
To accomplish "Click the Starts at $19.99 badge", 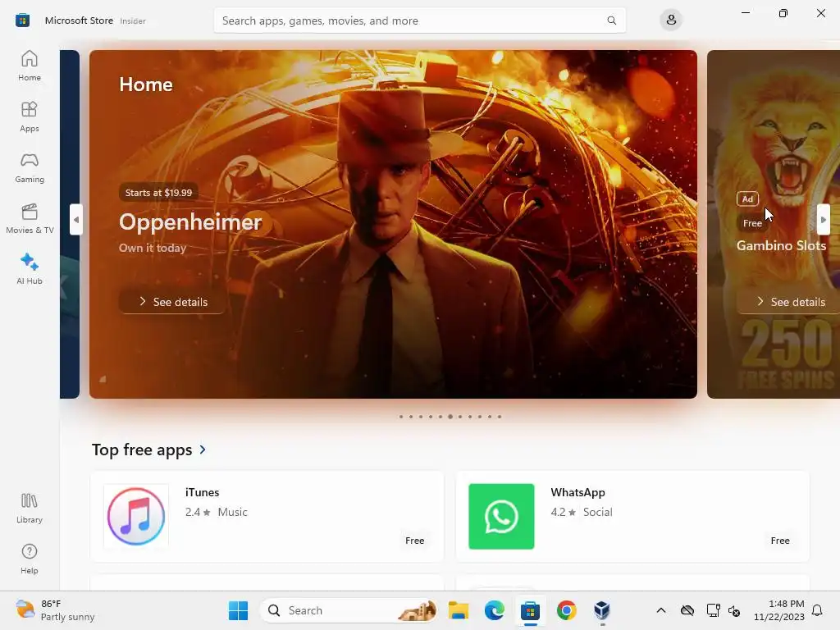I will pyautogui.click(x=158, y=192).
